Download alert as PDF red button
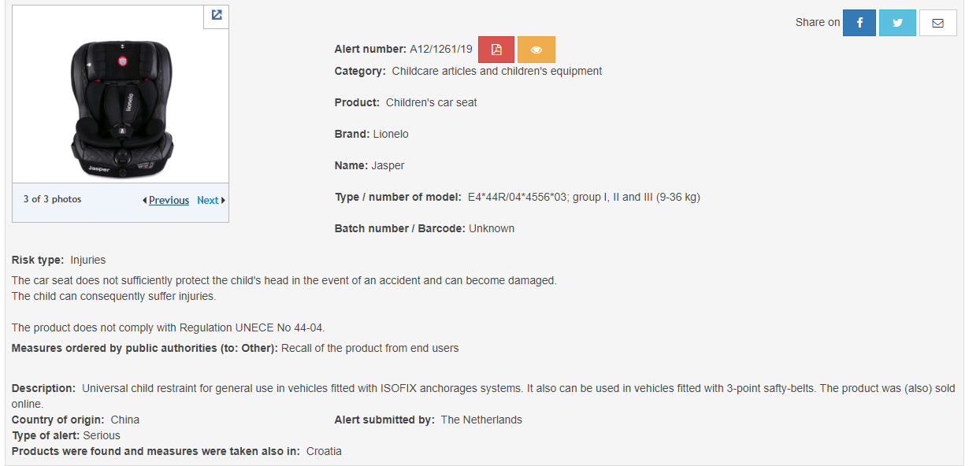The width and height of the screenshot is (980, 466). click(496, 50)
